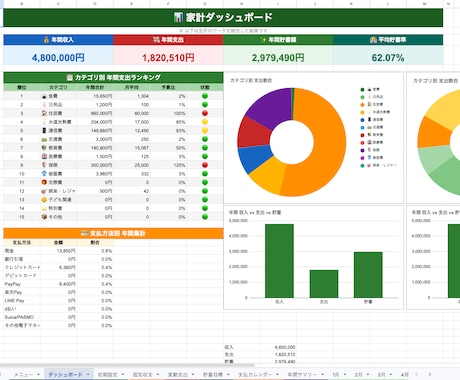Click the icon in カテゴリ別 年間支出ランキング header

[x=69, y=77]
